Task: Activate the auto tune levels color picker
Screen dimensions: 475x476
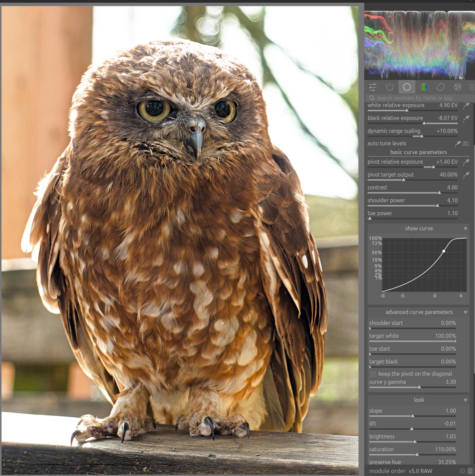Action: pos(458,144)
